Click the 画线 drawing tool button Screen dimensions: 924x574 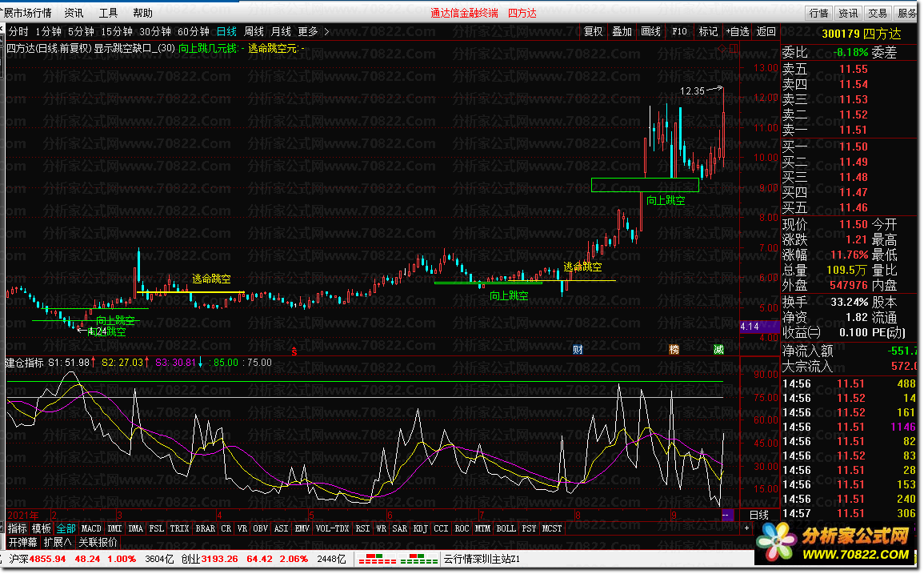click(650, 32)
